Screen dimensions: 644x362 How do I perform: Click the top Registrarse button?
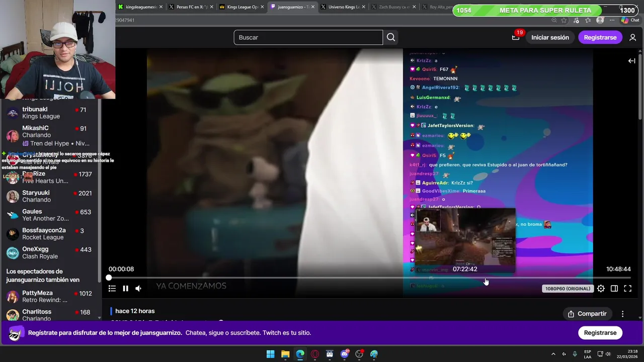600,37
